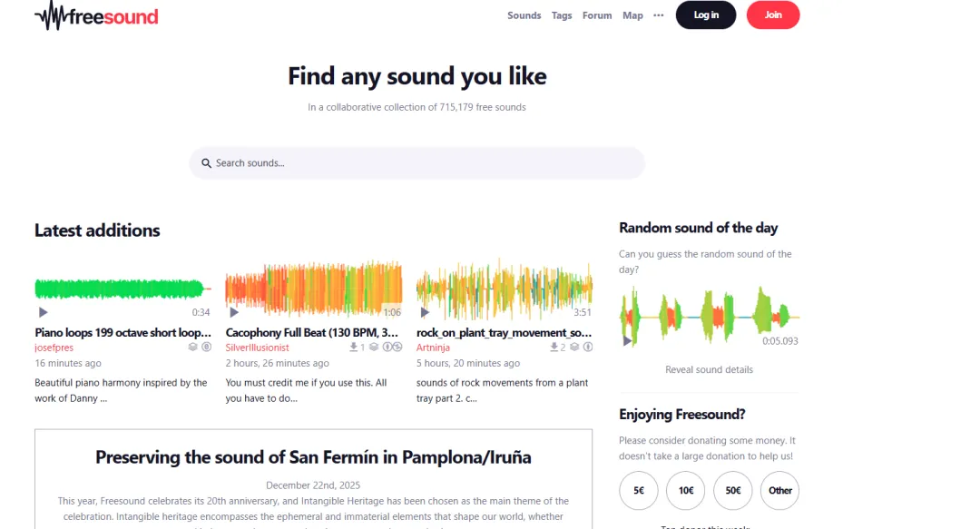Click the pack icon on Piano loops 199
Viewport: 980px width, 529px height.
[x=193, y=347]
